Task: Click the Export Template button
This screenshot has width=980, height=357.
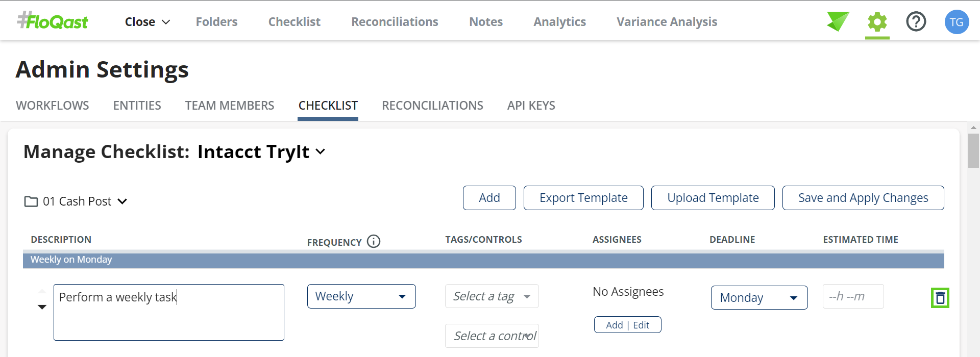Action: pyautogui.click(x=583, y=198)
